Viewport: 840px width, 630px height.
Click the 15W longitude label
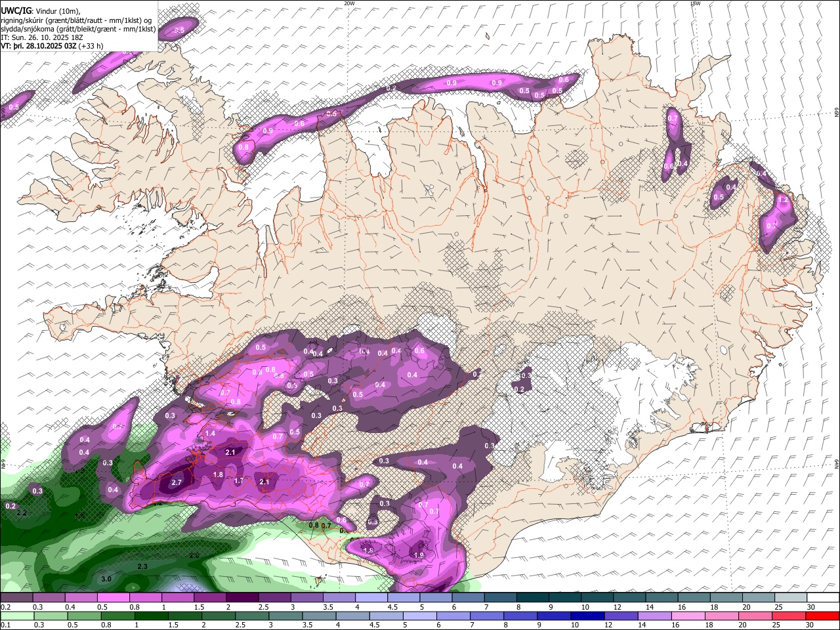click(x=695, y=3)
